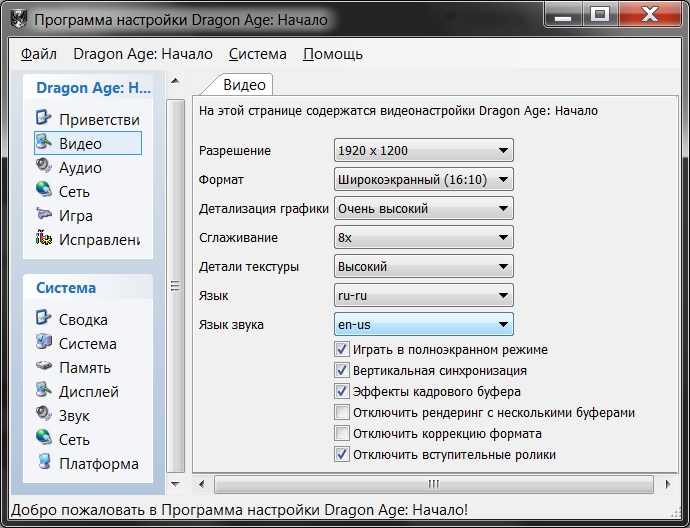Click the Звук sound icon
Screen dimensions: 690x528
click(x=44, y=414)
